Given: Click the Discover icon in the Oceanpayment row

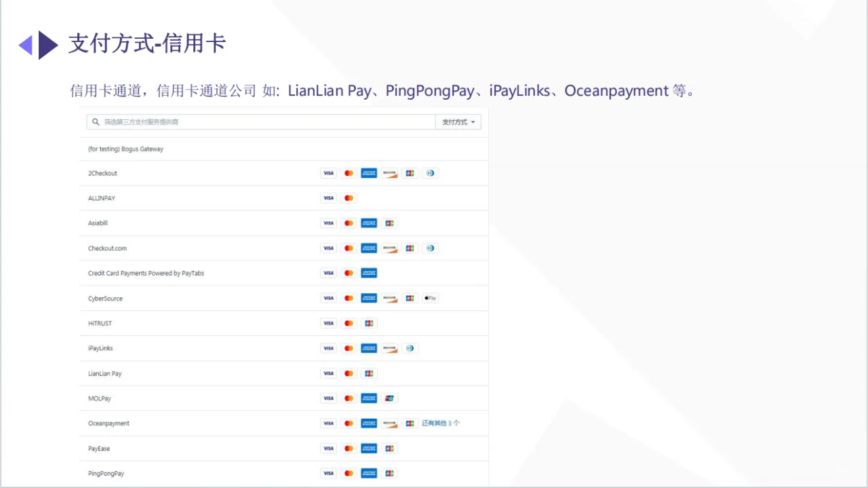Looking at the screenshot, I should pos(389,424).
